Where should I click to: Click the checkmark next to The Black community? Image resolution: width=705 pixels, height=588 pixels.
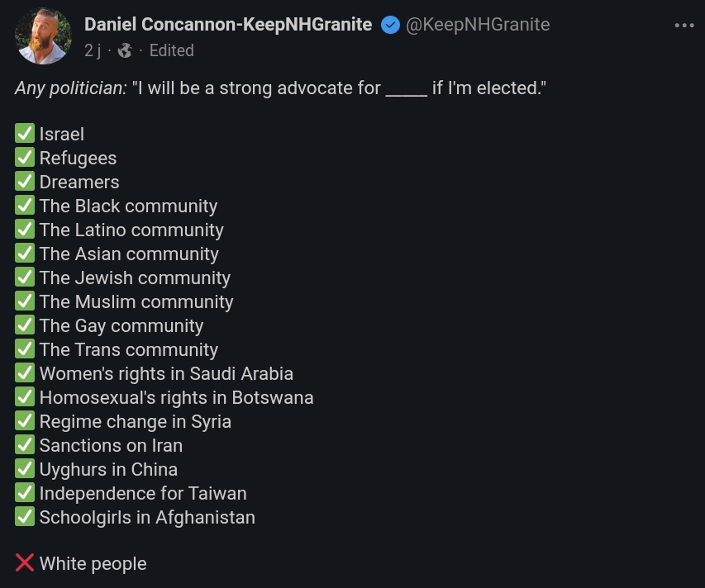pyautogui.click(x=25, y=206)
